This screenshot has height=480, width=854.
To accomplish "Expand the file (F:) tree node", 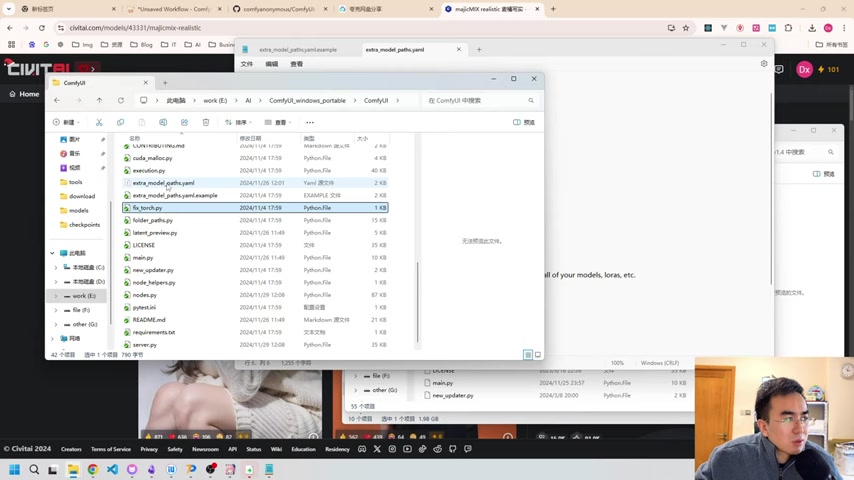I will pyautogui.click(x=56, y=310).
